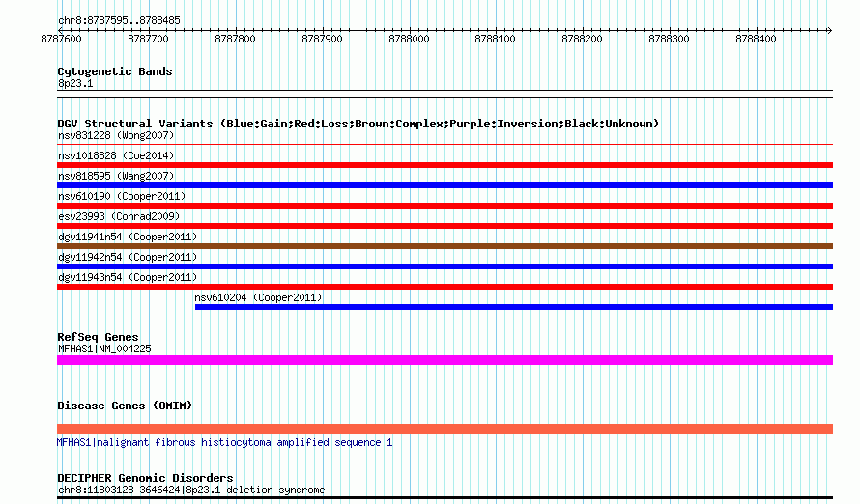Open MFHAS1 malignant fibrous histiocytoma link
The height and width of the screenshot is (504, 860).
[x=224, y=442]
